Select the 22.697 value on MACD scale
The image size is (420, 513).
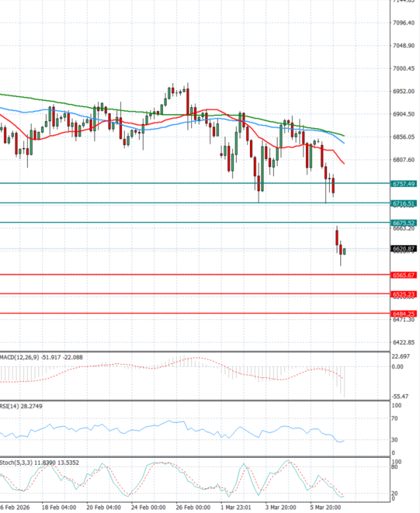pyautogui.click(x=402, y=357)
